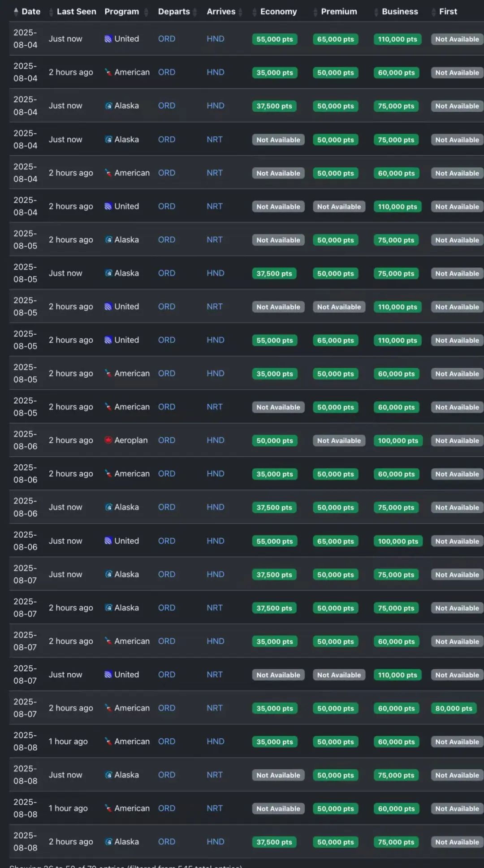Screen dimensions: 484x868
Task: Click the sort arrows next to First header
Action: pyautogui.click(x=433, y=12)
